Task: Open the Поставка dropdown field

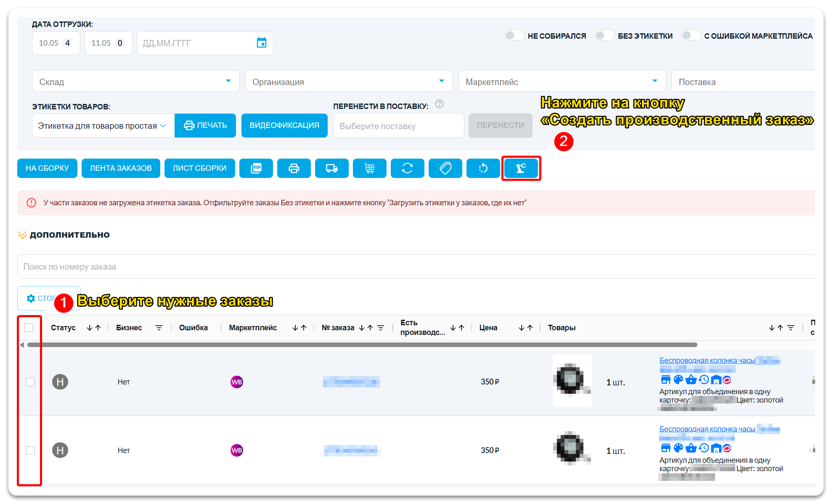Action: click(743, 81)
